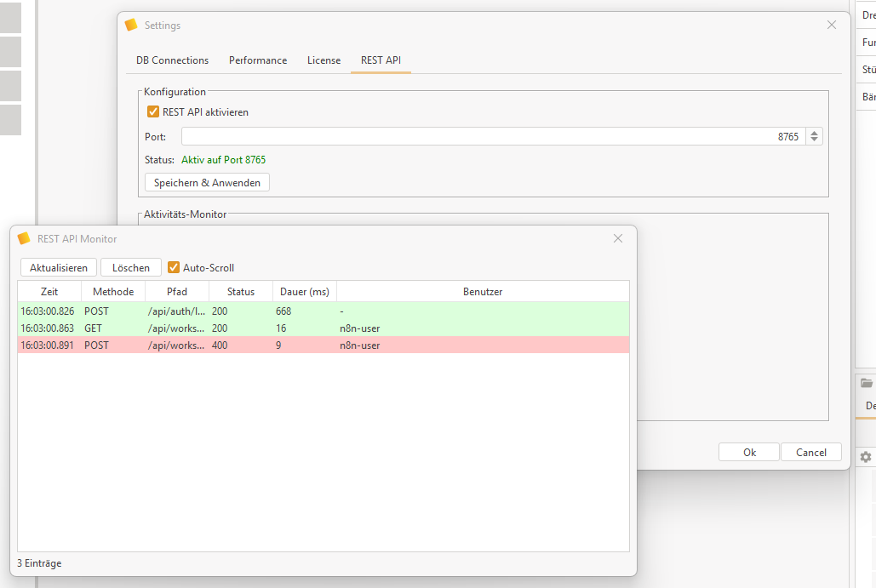Click Cancel in Settings dialog
Screen dimensions: 876x588
(x=811, y=453)
